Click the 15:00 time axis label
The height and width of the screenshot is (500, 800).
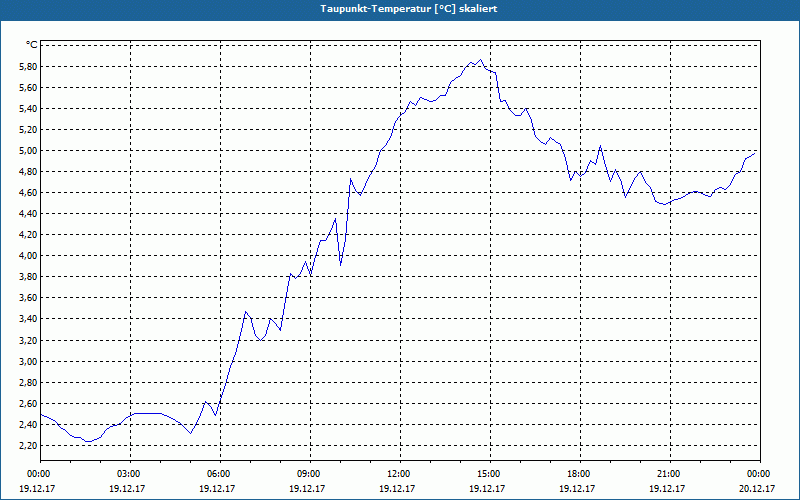(x=490, y=474)
